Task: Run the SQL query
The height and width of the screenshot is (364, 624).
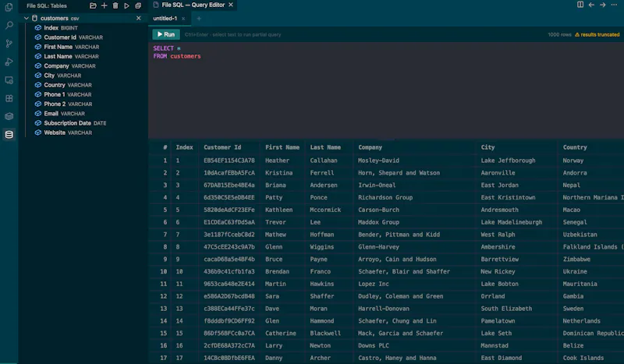Action: click(x=166, y=34)
